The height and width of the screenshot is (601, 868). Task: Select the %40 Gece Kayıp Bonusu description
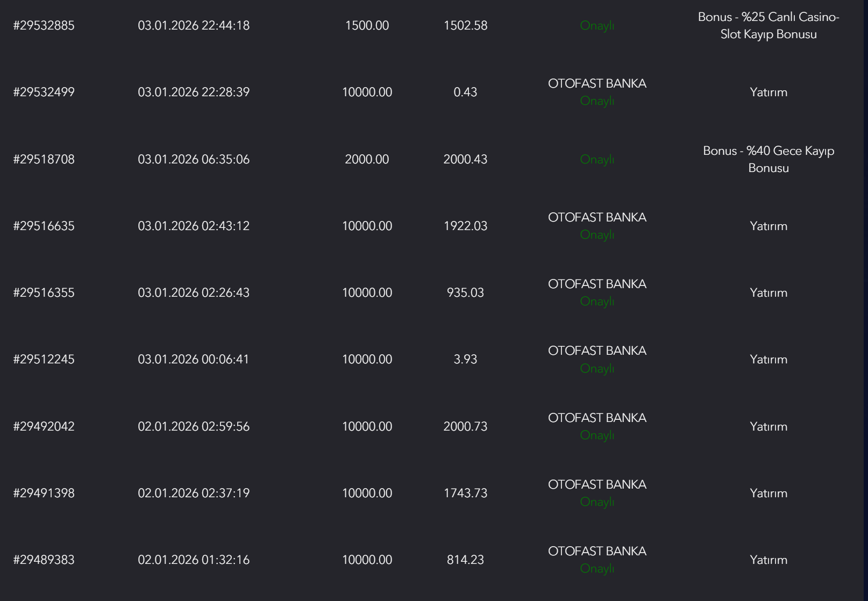point(769,159)
